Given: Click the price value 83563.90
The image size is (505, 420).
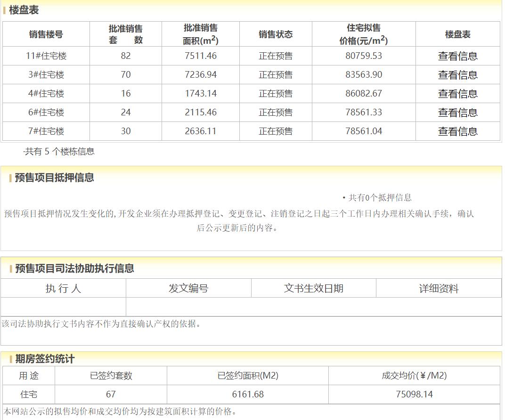Looking at the screenshot, I should coord(364,75).
